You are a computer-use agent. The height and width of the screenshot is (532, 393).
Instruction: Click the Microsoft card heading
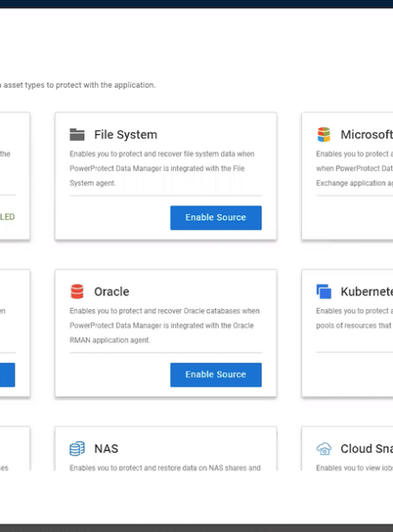coord(367,135)
